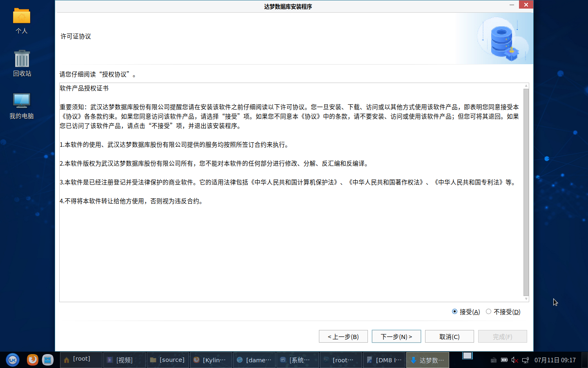
Task: Click the scrollbar down arrow
Action: tap(526, 299)
